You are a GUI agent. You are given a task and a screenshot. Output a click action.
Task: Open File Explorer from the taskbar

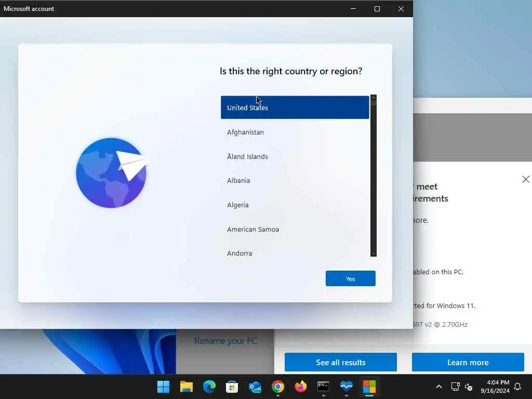point(187,387)
